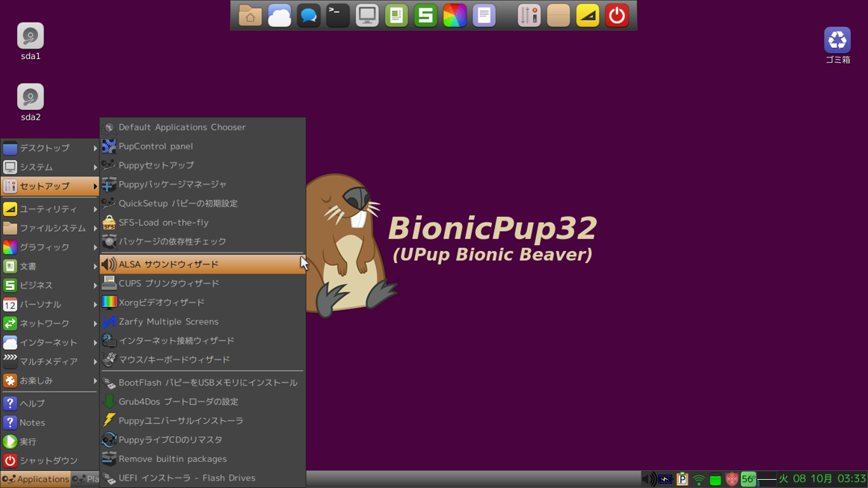Launch the terminal dock icon

338,16
